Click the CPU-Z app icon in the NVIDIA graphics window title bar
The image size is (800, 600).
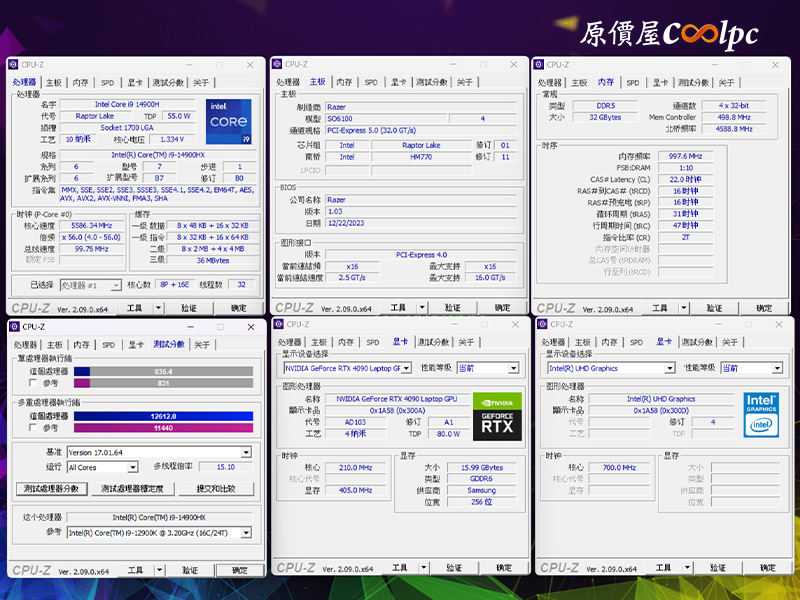[279, 324]
